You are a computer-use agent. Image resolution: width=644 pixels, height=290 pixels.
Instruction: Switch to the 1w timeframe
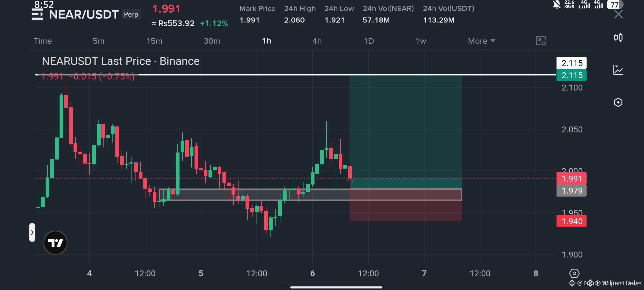point(421,41)
